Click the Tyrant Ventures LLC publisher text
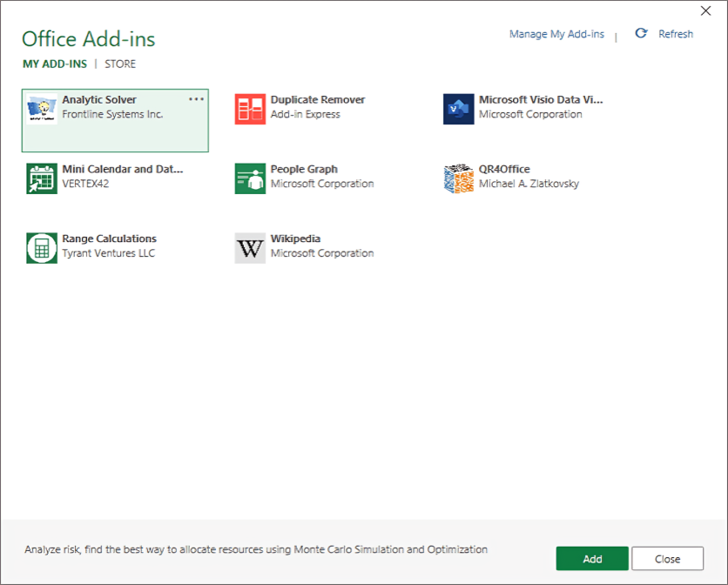728x585 pixels. point(109,253)
